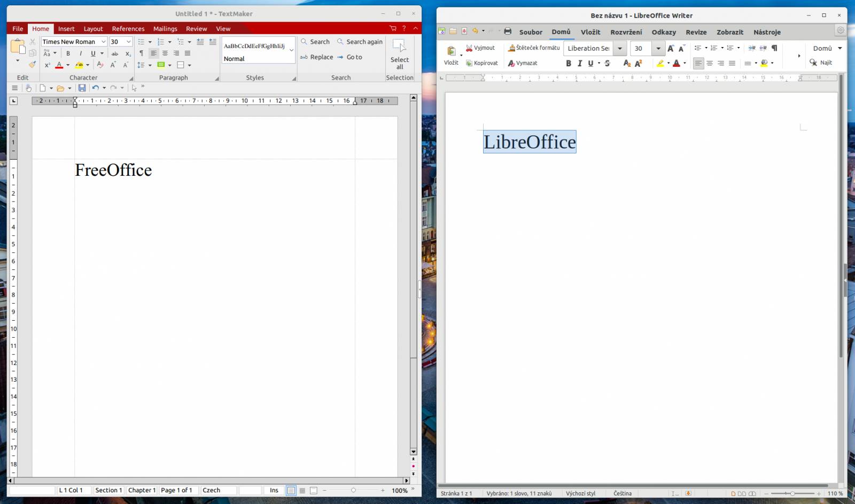This screenshot has height=504, width=855.
Task: Toggle Italic in TextMaker's Character group
Action: point(80,53)
